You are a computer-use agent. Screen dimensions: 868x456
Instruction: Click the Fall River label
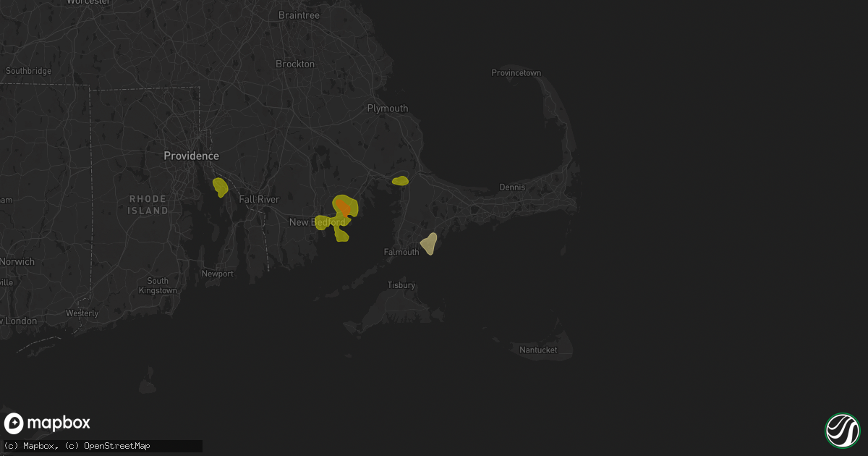258,199
